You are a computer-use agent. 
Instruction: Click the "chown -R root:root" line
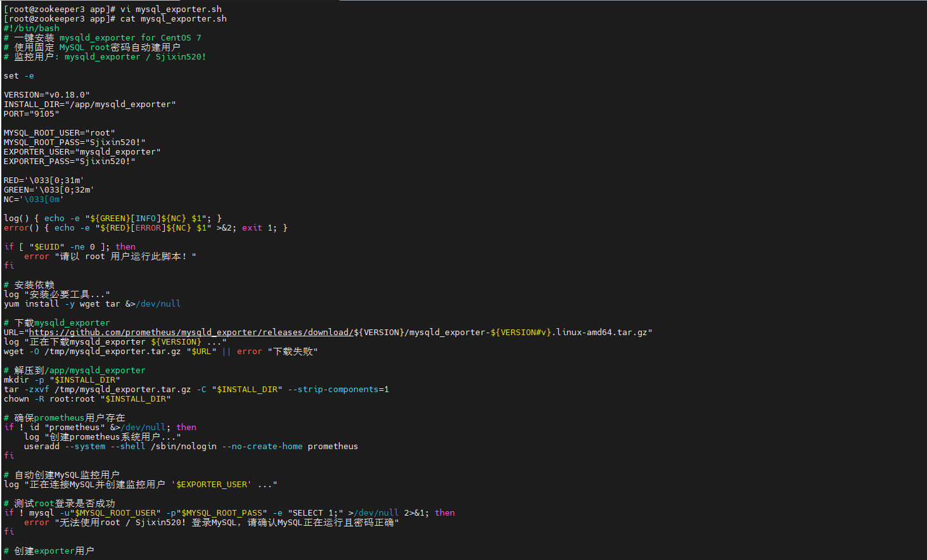click(x=87, y=398)
